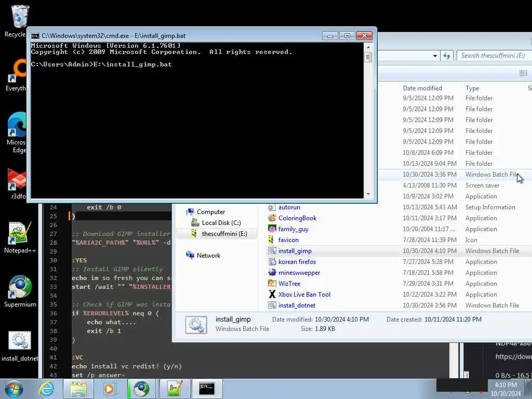
Task: Click the 'echo what....' editor line
Action: [x=111, y=322]
